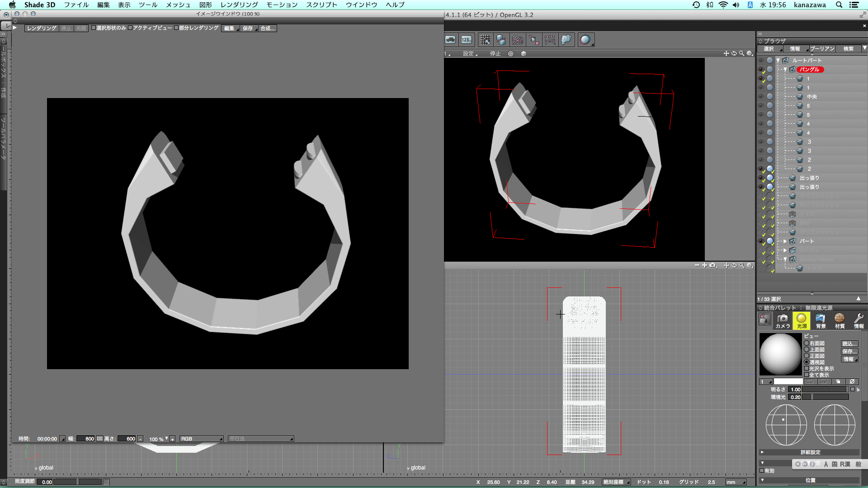
Task: Click the width-height link icon
Action: point(99,439)
